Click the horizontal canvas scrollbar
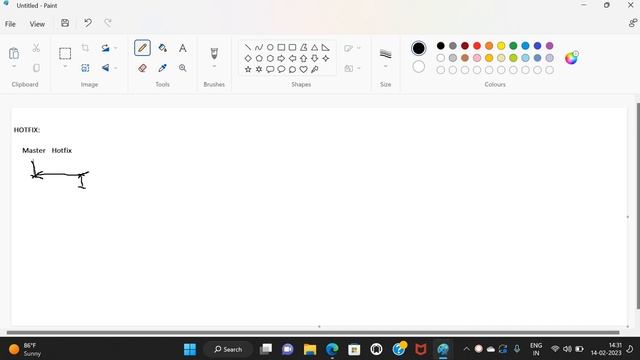The height and width of the screenshot is (360, 640). (313, 332)
